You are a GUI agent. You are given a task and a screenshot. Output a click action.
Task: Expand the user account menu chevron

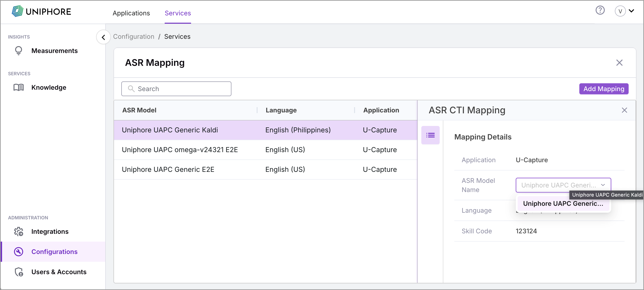[631, 11]
